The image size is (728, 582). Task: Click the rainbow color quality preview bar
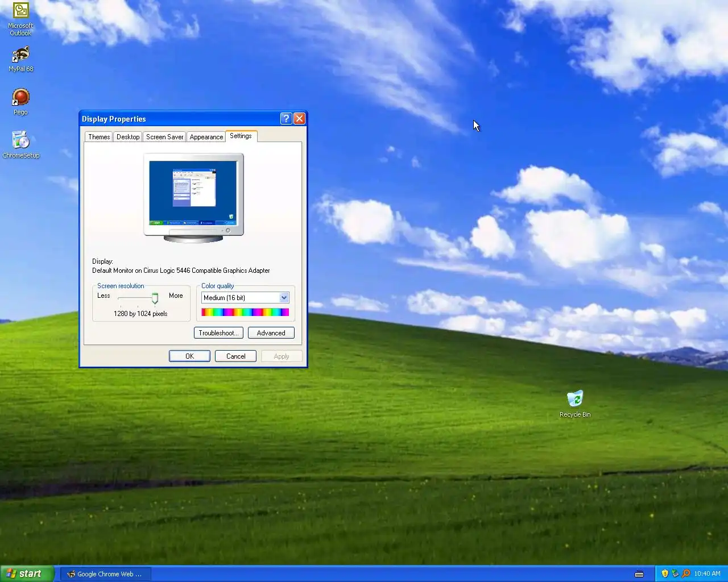(x=245, y=312)
